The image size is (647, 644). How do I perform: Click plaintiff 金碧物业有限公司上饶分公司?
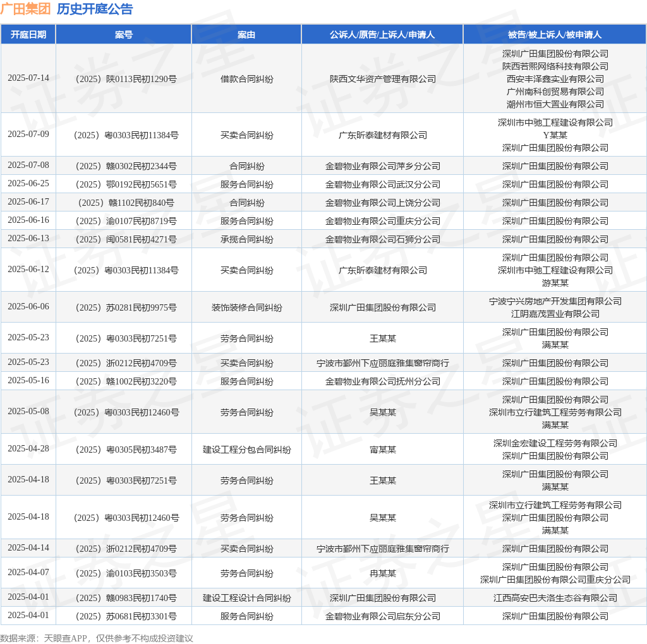coord(382,203)
